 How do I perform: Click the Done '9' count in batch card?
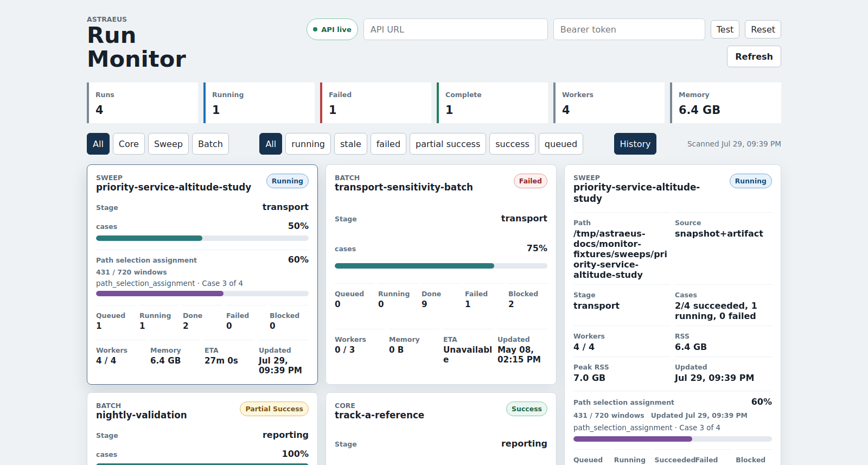click(424, 304)
